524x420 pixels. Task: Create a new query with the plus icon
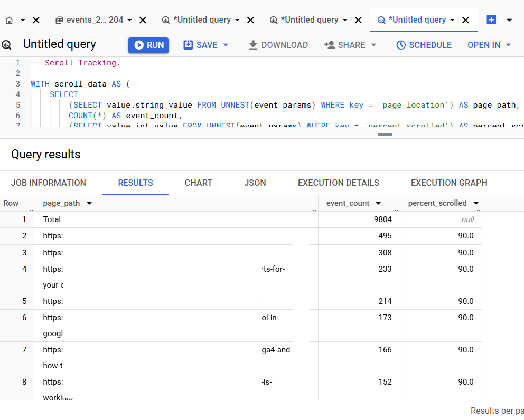(491, 20)
